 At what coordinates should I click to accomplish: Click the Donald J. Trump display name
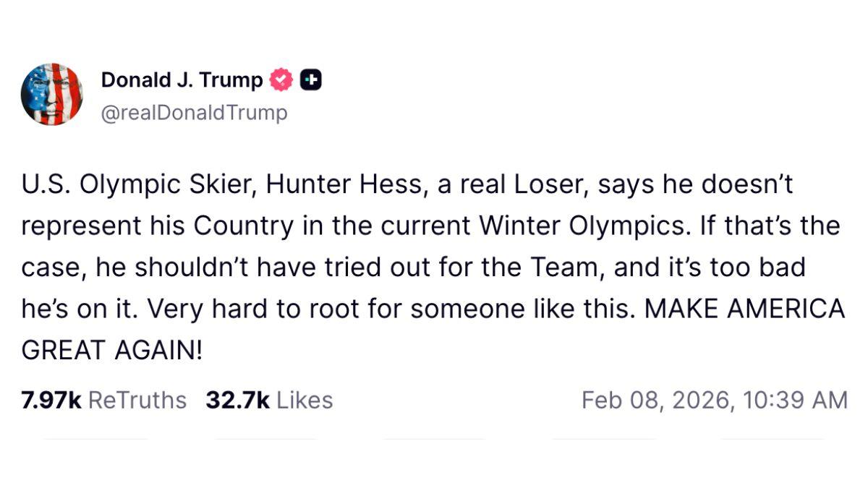point(181,80)
